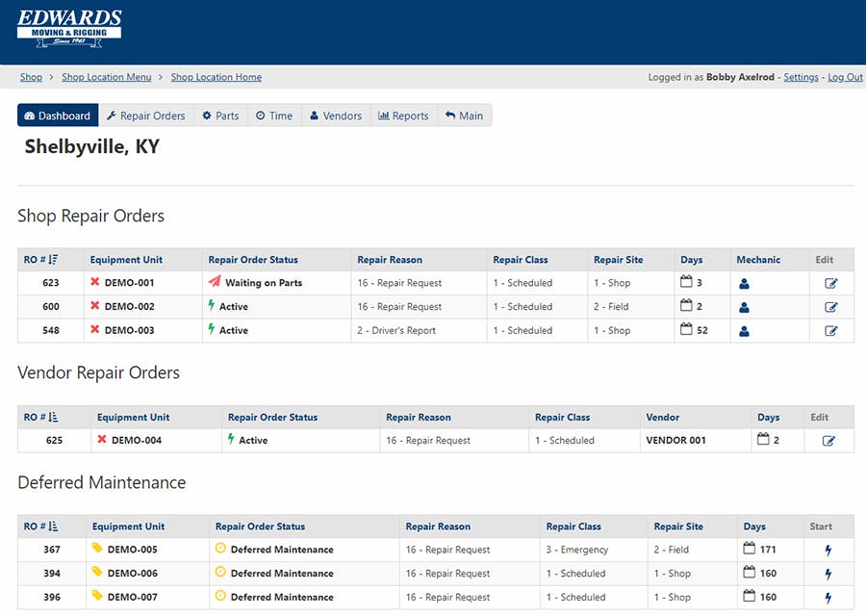
Task: Click the mechanic person icon for DEMO-002
Action: click(744, 308)
